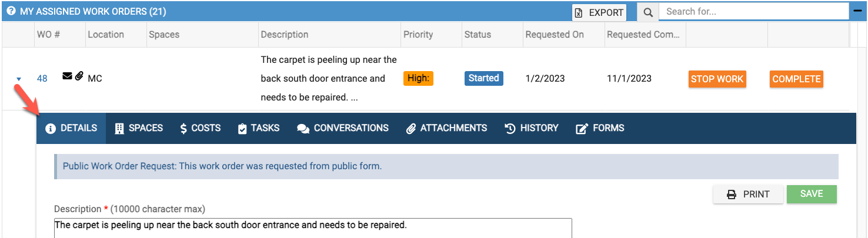Sort by the Priority column header
Viewport: 868px width, 238px height.
pos(418,35)
